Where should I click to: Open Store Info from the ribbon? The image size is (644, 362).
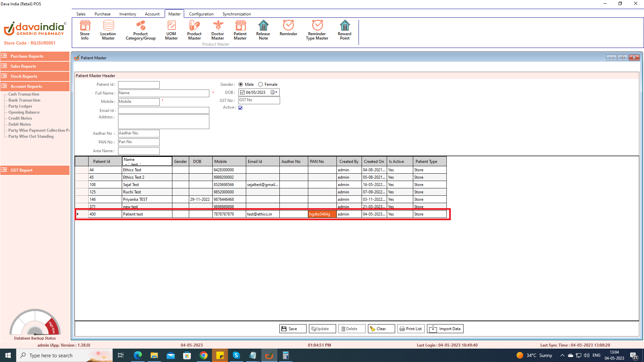(85, 30)
